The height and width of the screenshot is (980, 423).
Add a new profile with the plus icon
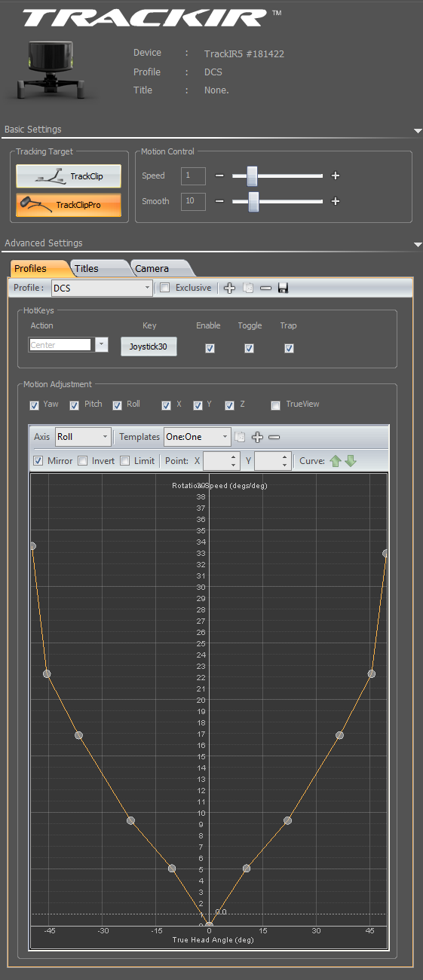click(230, 288)
